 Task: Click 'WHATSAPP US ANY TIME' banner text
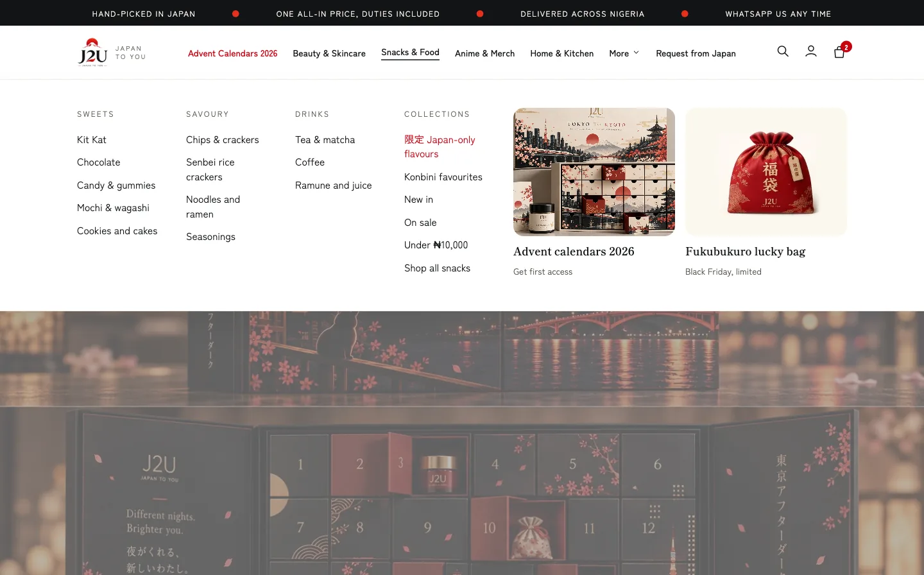pos(778,13)
